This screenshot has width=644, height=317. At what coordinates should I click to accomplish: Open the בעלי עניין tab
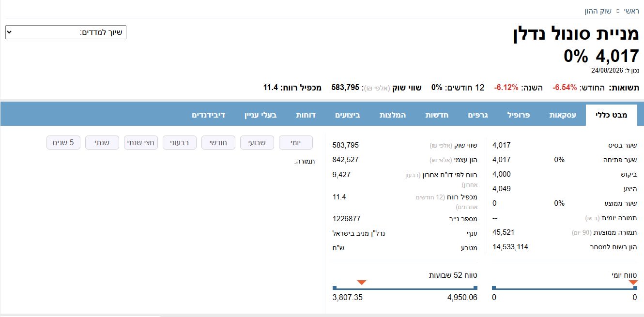260,115
